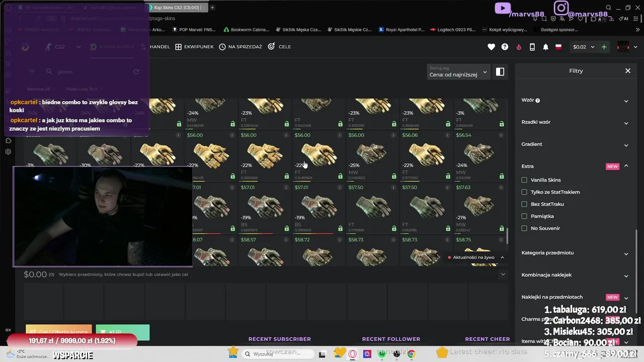The image size is (644, 362).
Task: Click the green KUP buy button
Action: tap(122, 332)
